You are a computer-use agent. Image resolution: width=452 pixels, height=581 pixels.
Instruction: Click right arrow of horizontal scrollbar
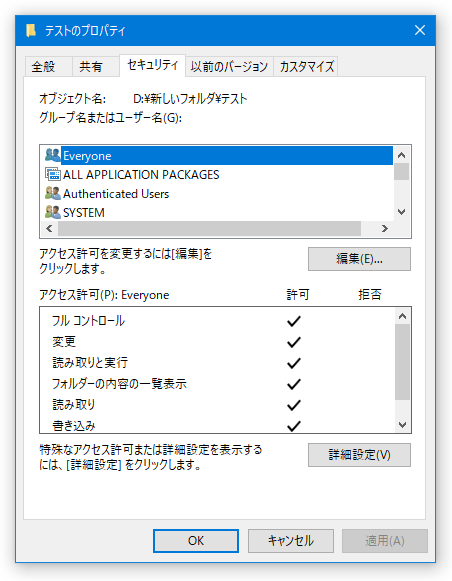coord(385,229)
